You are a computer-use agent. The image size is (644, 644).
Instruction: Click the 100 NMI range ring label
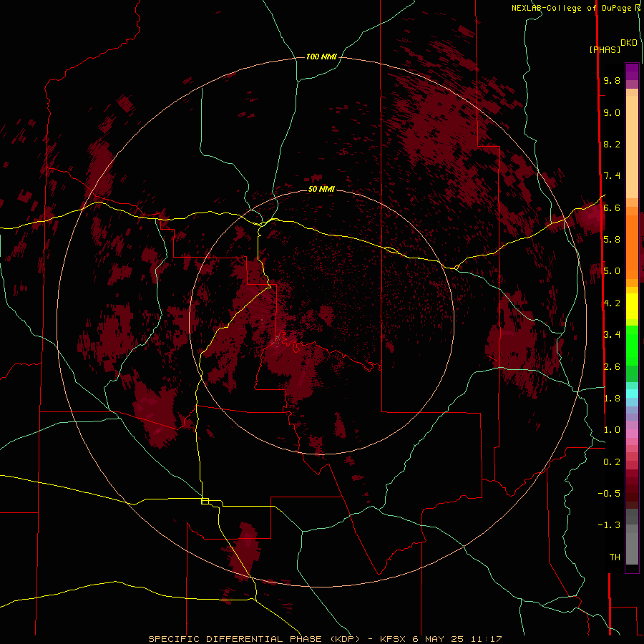[321, 57]
